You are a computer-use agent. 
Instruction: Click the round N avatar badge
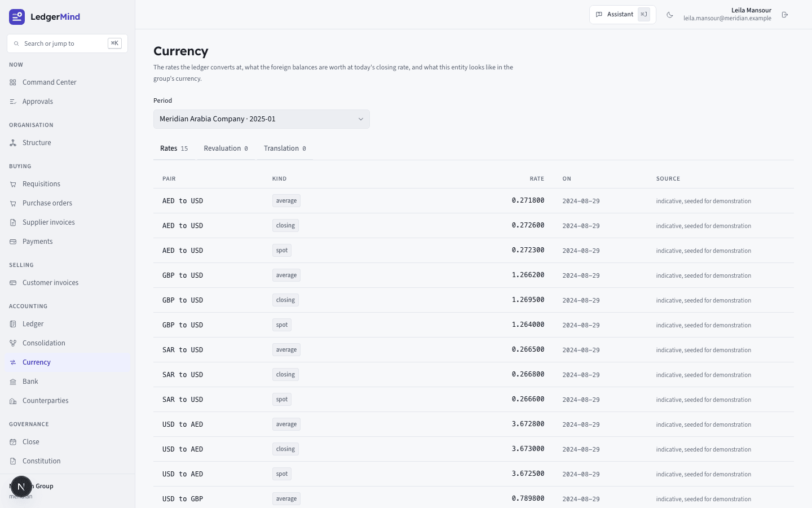tap(21, 487)
